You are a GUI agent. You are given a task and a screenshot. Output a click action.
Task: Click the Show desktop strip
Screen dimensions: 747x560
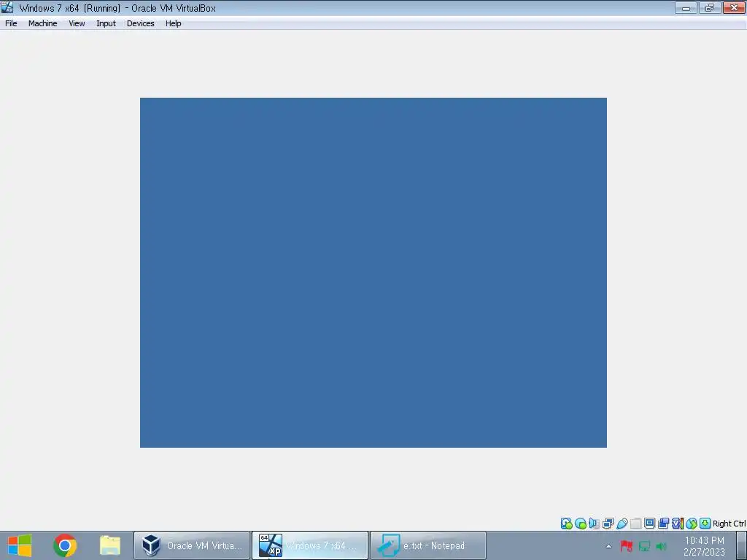741,545
